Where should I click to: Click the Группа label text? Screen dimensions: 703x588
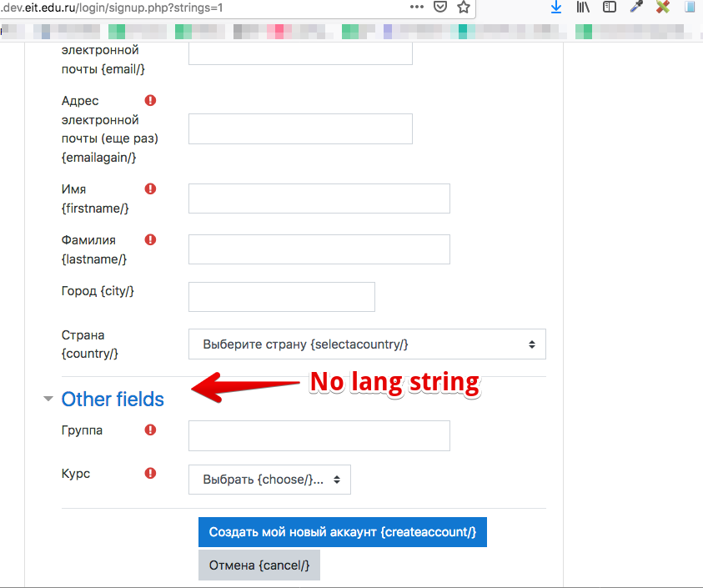[82, 430]
